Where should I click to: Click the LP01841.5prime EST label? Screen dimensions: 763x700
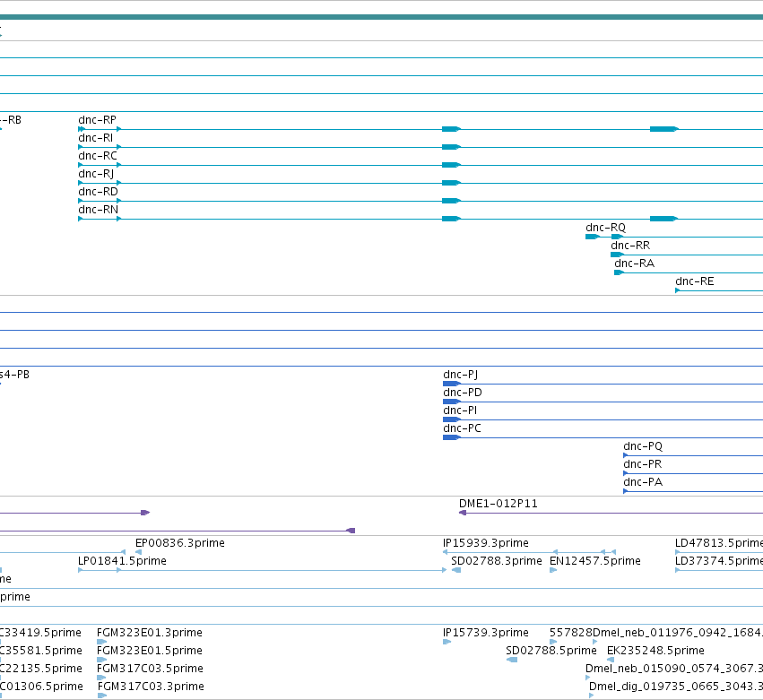coord(122,561)
